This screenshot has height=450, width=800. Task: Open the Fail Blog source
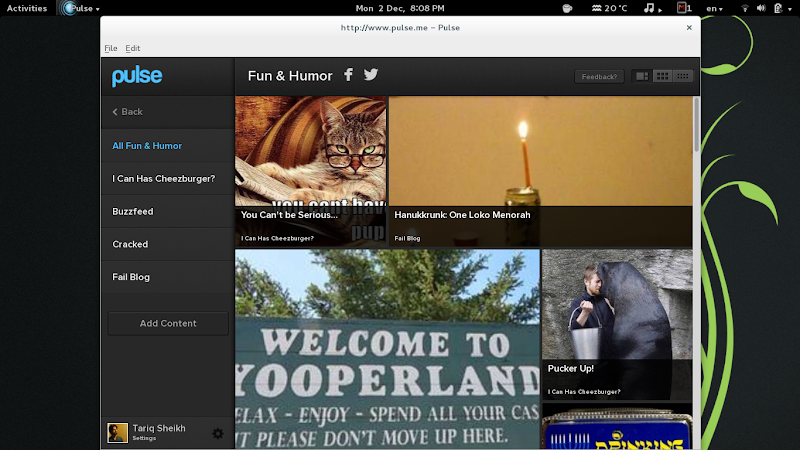click(x=167, y=277)
